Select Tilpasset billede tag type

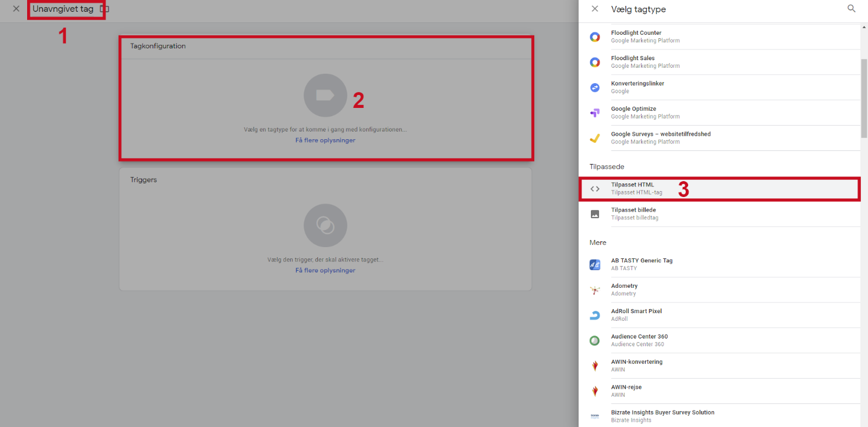coord(633,213)
